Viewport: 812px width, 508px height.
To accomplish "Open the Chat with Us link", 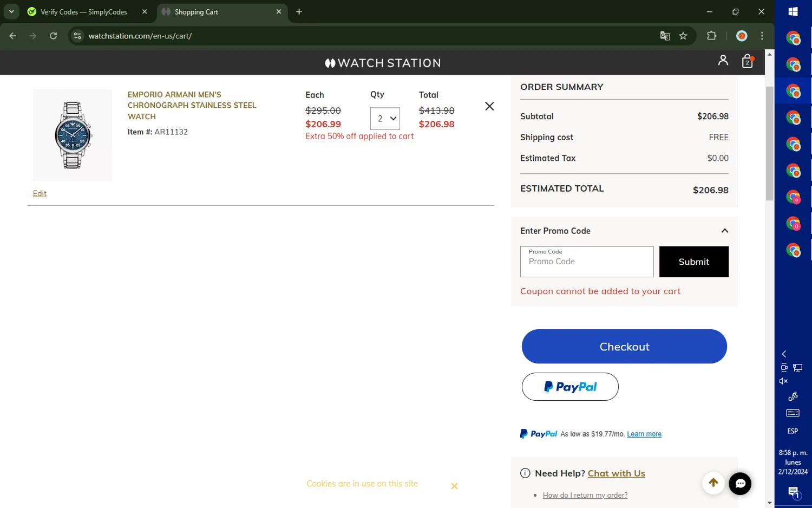I will [617, 473].
